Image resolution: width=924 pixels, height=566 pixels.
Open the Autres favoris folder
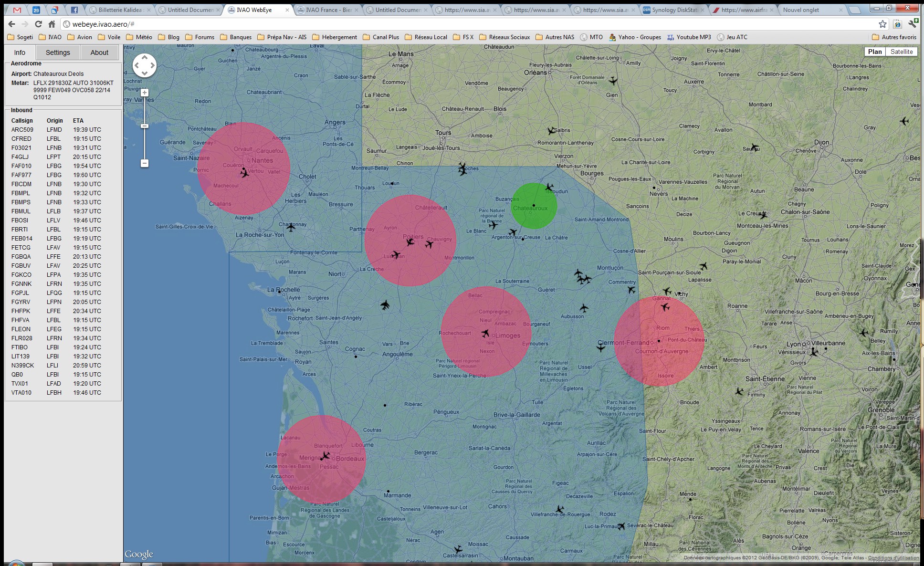pos(894,37)
